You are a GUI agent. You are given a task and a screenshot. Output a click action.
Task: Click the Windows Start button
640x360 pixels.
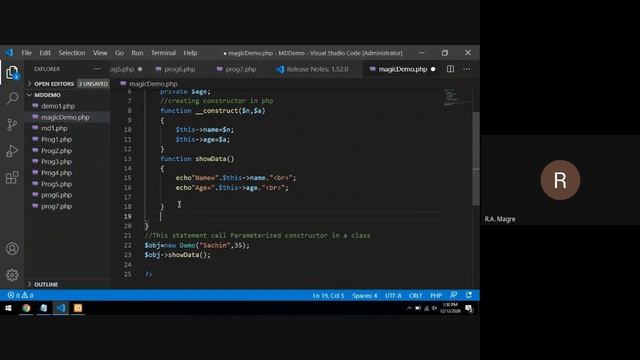tap(8, 308)
